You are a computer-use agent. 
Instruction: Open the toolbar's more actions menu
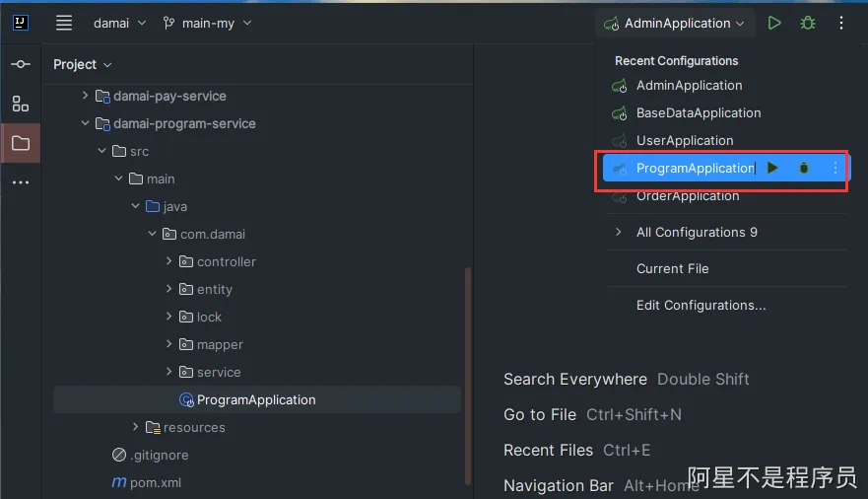pyautogui.click(x=841, y=23)
